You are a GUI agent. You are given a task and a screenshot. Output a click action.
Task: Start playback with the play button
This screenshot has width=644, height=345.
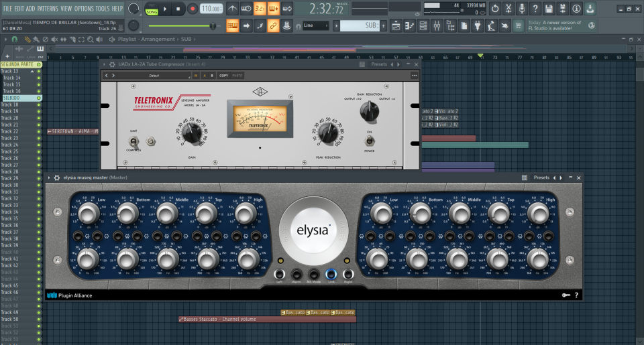click(x=165, y=9)
